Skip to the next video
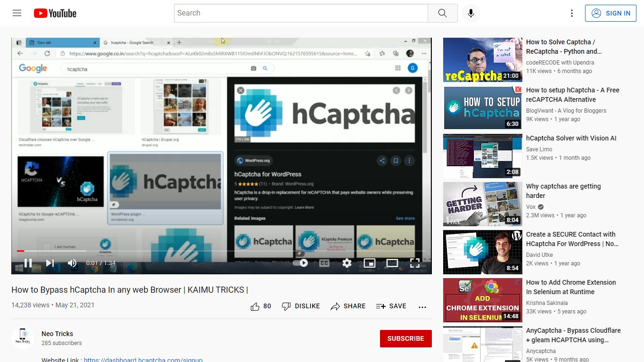The height and width of the screenshot is (362, 644). [50, 263]
